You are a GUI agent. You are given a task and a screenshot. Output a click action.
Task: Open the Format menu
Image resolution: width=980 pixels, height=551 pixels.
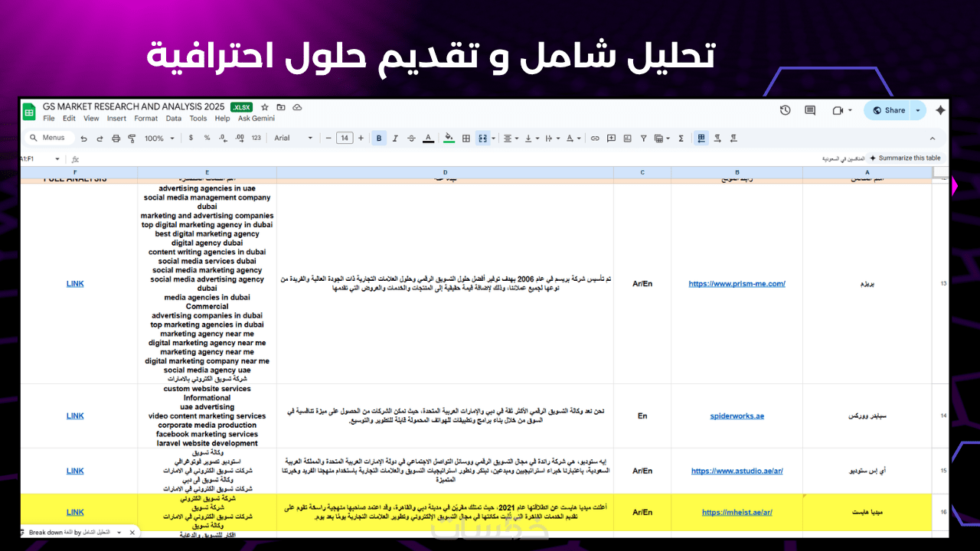pos(146,119)
